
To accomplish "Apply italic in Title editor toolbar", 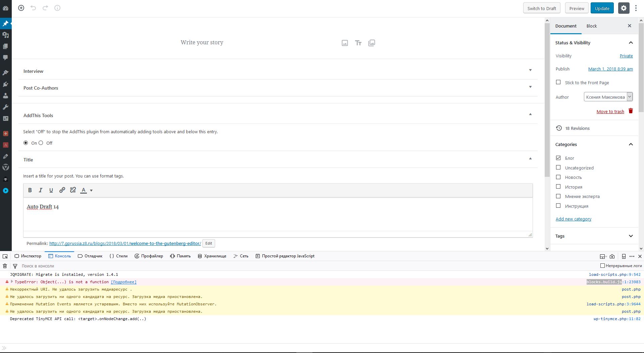I will [41, 190].
